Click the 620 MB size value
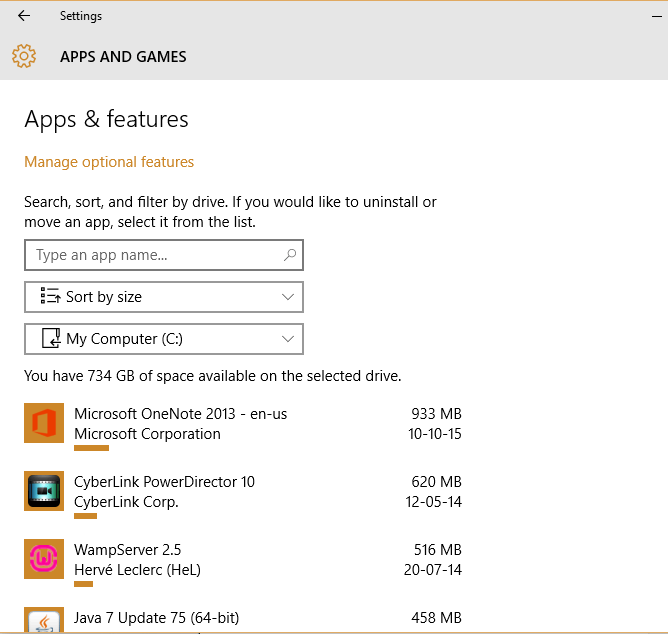668x634 pixels. click(x=436, y=482)
